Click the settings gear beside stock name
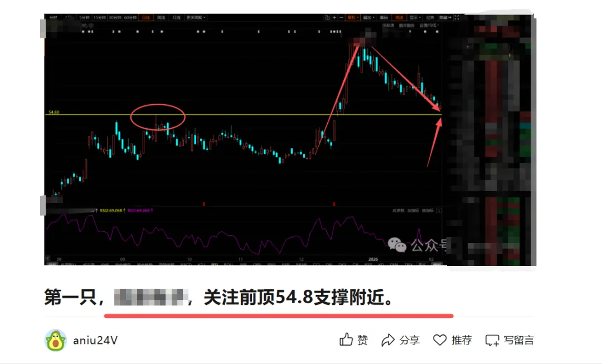This screenshot has width=602, height=364. [91, 25]
